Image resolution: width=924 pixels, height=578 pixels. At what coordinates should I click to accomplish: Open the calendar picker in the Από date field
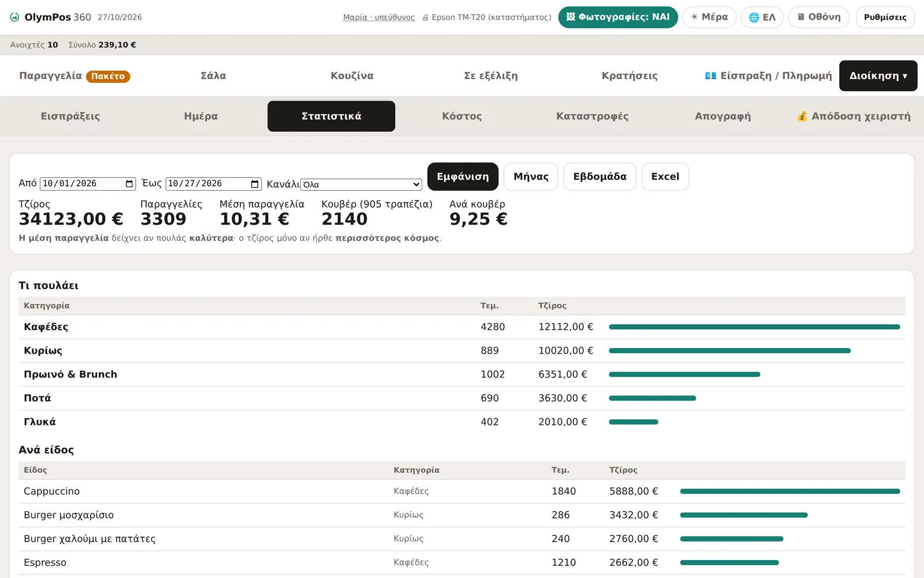(129, 184)
